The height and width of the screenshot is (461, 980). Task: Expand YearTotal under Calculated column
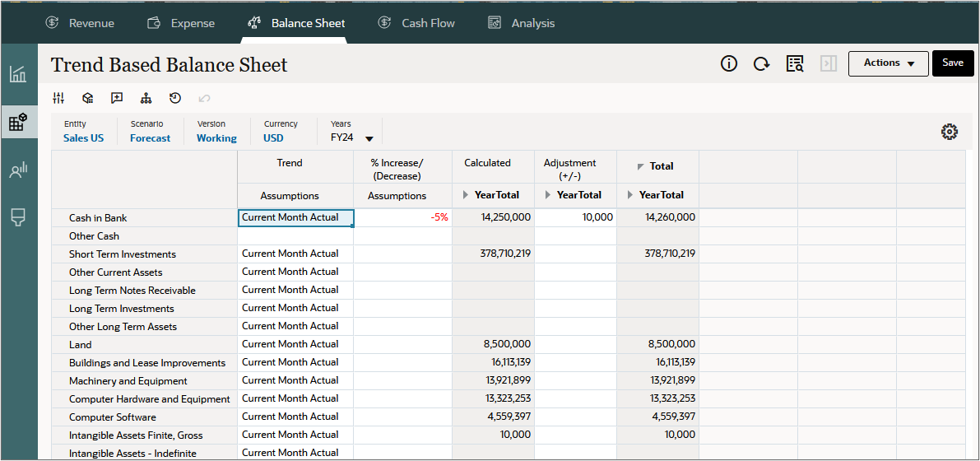pos(466,195)
